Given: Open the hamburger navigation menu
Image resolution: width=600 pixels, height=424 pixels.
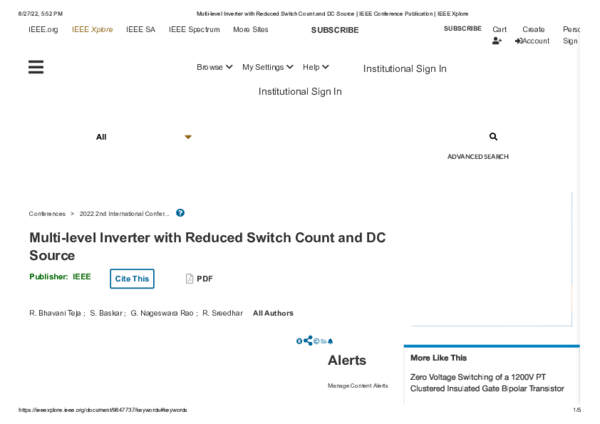Looking at the screenshot, I should 37,67.
